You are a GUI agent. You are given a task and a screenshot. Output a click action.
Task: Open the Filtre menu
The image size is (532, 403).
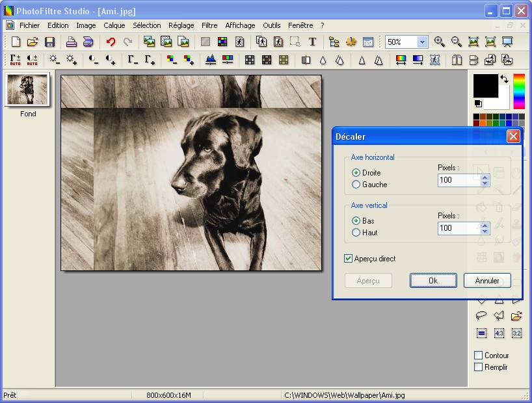209,25
